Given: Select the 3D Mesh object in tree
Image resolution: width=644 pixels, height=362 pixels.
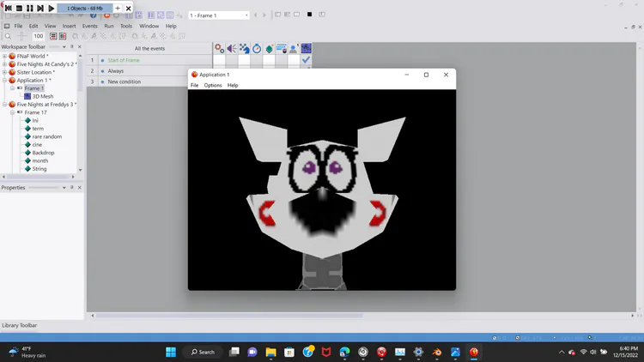Looking at the screenshot, I should pos(43,96).
